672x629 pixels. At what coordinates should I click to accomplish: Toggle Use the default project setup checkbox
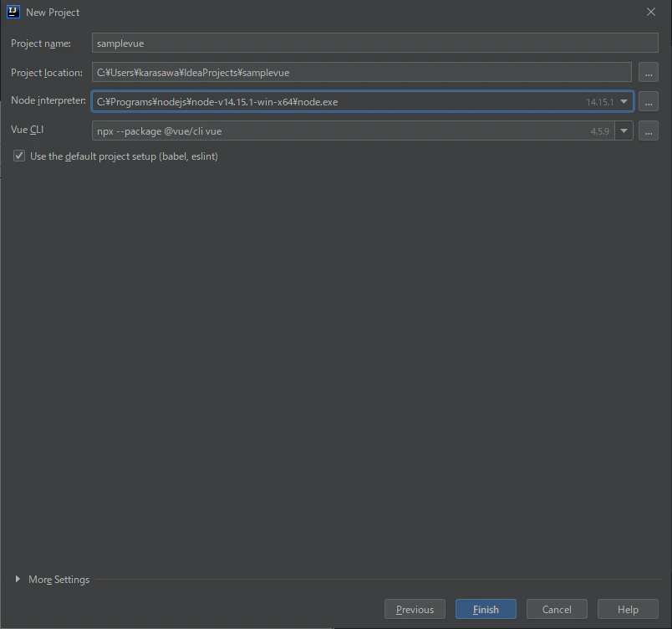click(19, 156)
